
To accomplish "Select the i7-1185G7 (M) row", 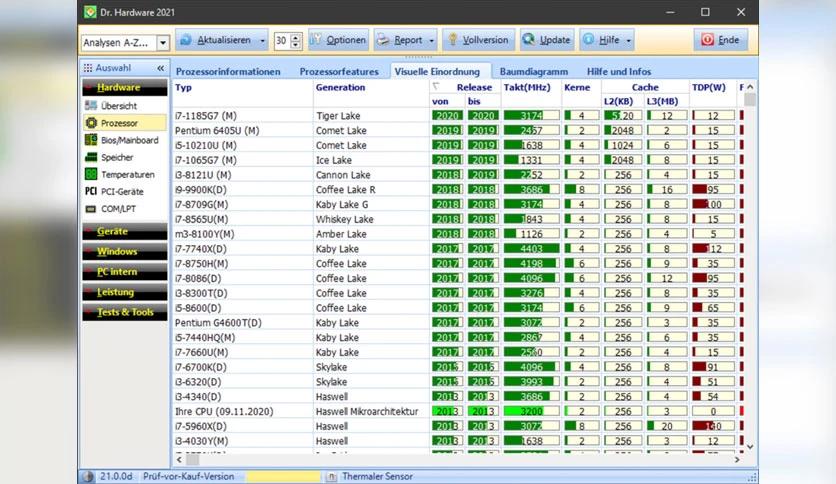I will click(x=458, y=116).
